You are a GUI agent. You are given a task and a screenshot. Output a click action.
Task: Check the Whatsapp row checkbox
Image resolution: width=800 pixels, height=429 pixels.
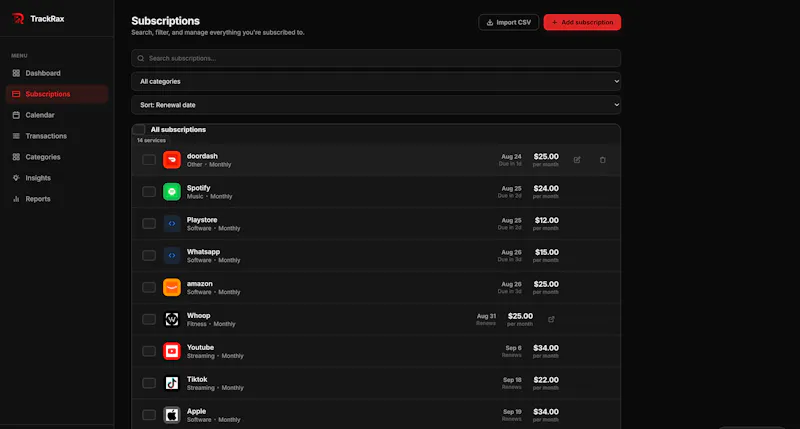click(149, 256)
